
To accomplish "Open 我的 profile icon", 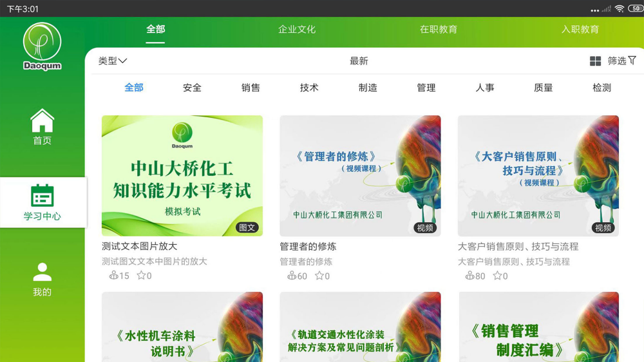I will click(x=42, y=272).
